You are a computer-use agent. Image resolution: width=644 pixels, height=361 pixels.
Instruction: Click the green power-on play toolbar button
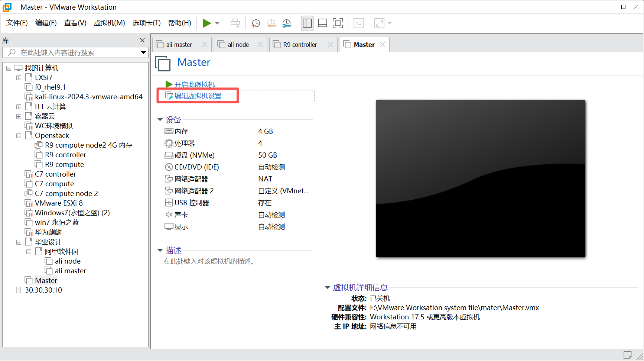(x=207, y=23)
